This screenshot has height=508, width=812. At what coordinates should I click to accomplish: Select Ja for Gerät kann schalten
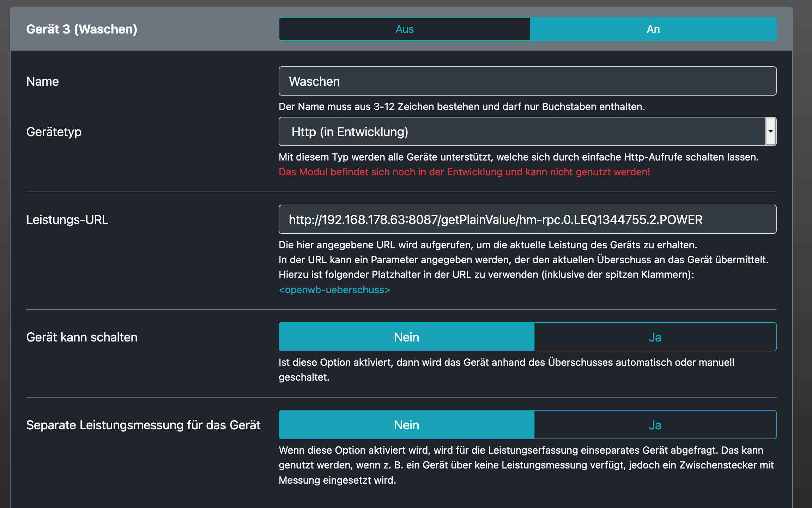[655, 337]
